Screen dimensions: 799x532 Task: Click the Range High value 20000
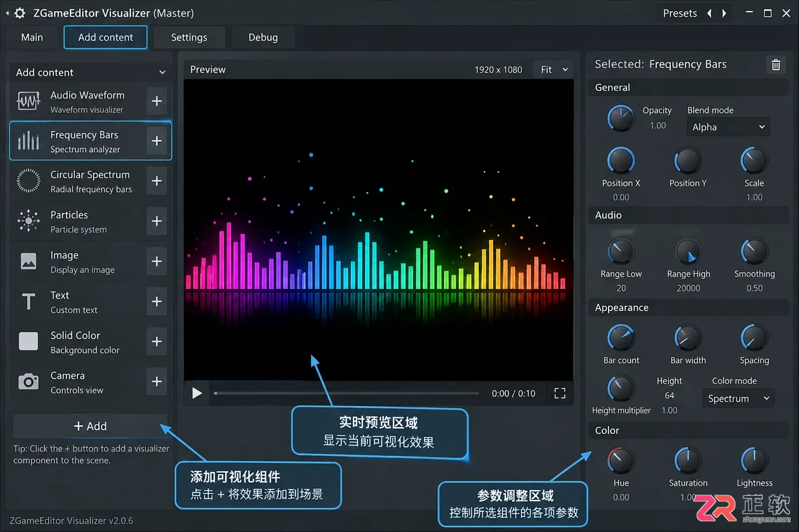click(688, 288)
